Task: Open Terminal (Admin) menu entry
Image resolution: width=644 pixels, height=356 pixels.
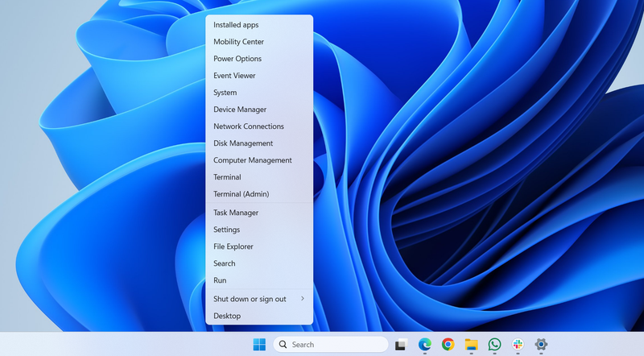Action: coord(241,194)
